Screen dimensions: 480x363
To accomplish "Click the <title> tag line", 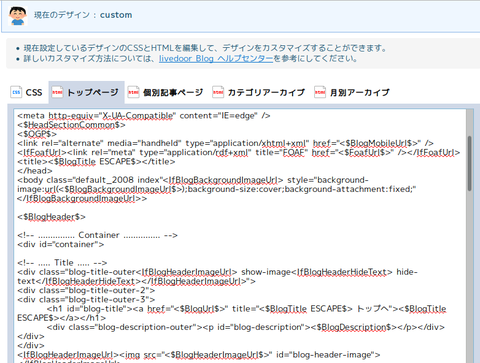I will click(x=96, y=162).
